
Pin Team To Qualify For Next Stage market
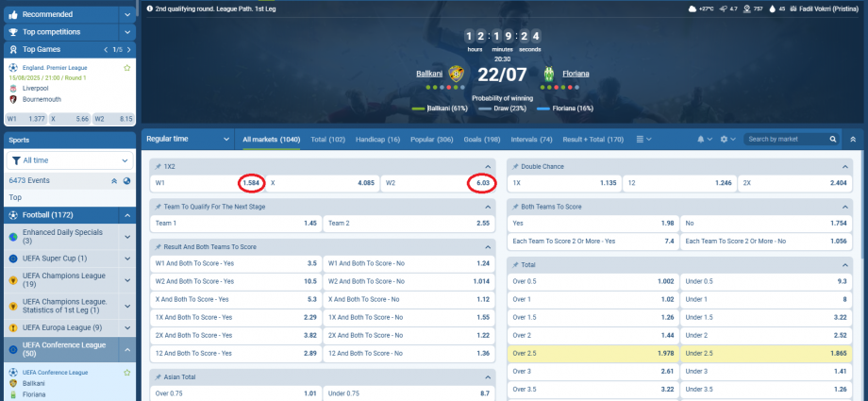point(159,207)
